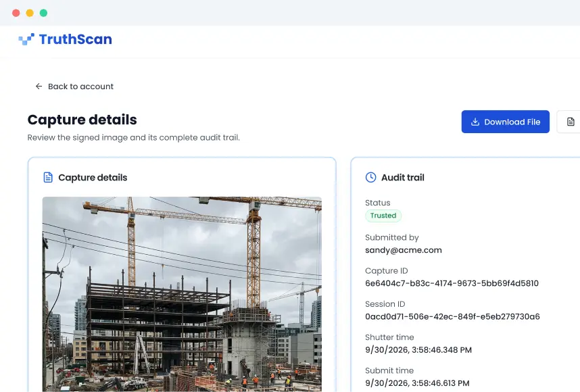The width and height of the screenshot is (580, 392).
Task: Click the clock icon next to Audit trail
Action: click(x=370, y=178)
